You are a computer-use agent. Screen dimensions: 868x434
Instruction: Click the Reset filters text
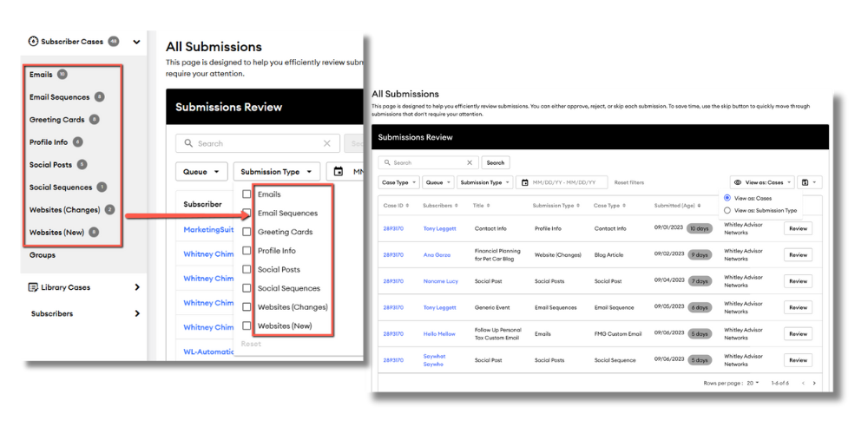[x=628, y=182]
